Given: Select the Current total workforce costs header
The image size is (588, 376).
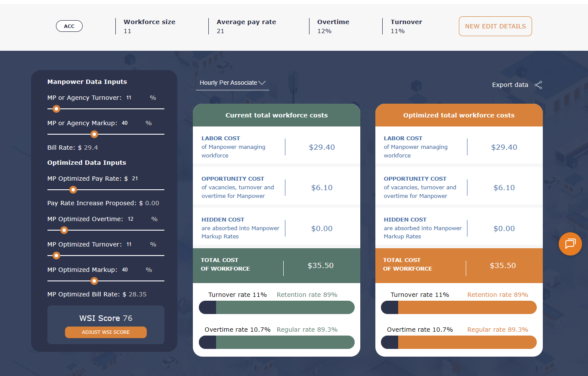Looking at the screenshot, I should pos(276,115).
